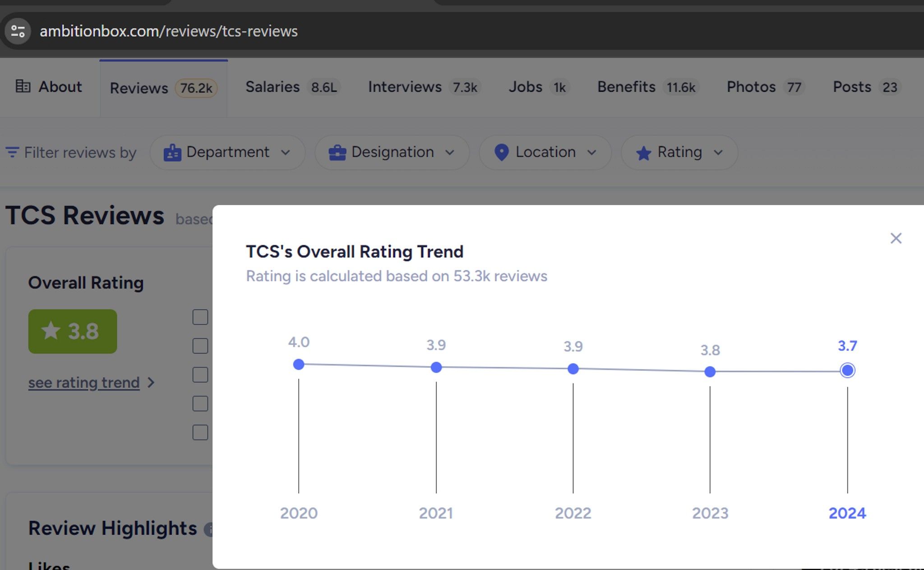Open the Interviews tab showing 7.3k

pos(405,87)
